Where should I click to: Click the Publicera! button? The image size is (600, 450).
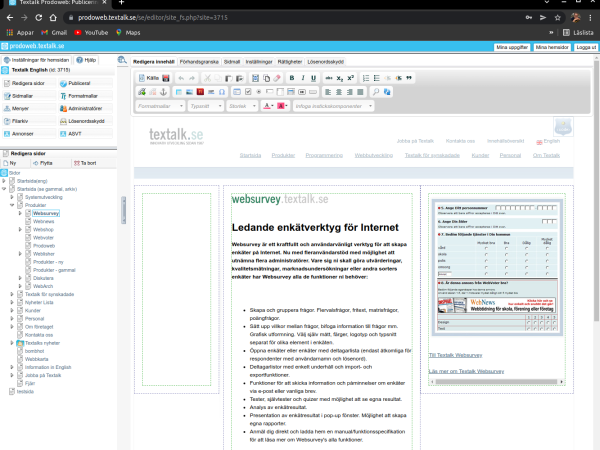pos(86,83)
